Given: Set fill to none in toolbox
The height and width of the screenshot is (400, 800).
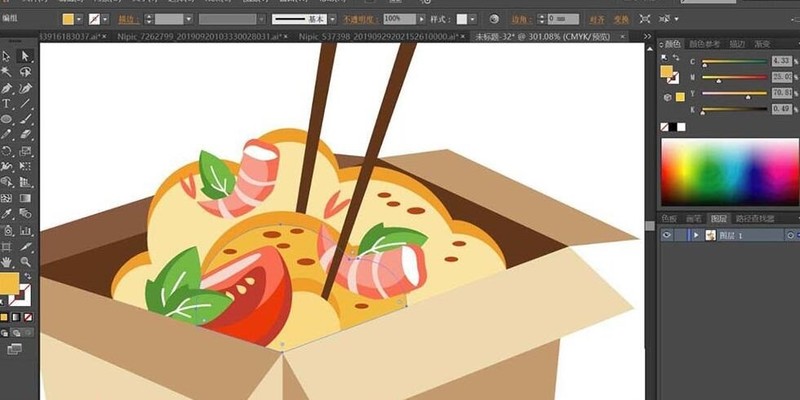Looking at the screenshot, I should (28, 317).
